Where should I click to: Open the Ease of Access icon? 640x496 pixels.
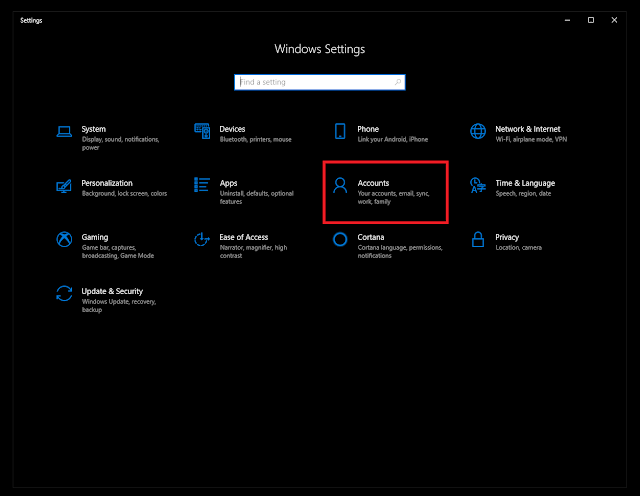pos(202,239)
